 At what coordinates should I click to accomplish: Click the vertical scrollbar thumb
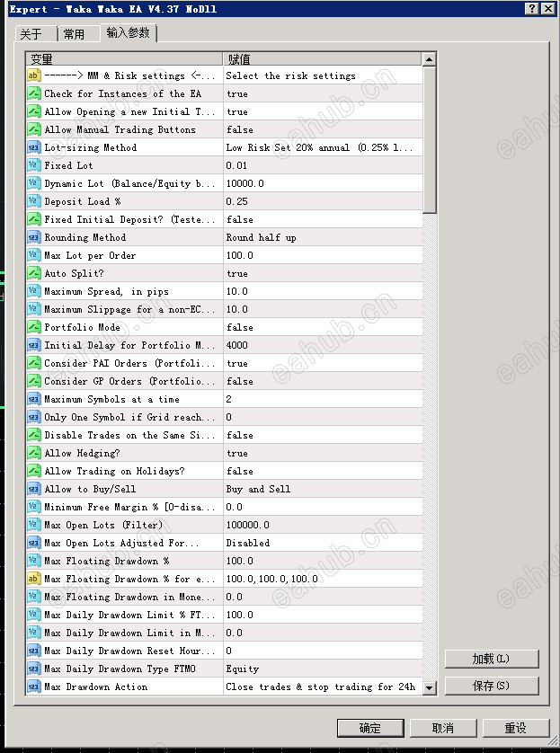pyautogui.click(x=429, y=140)
